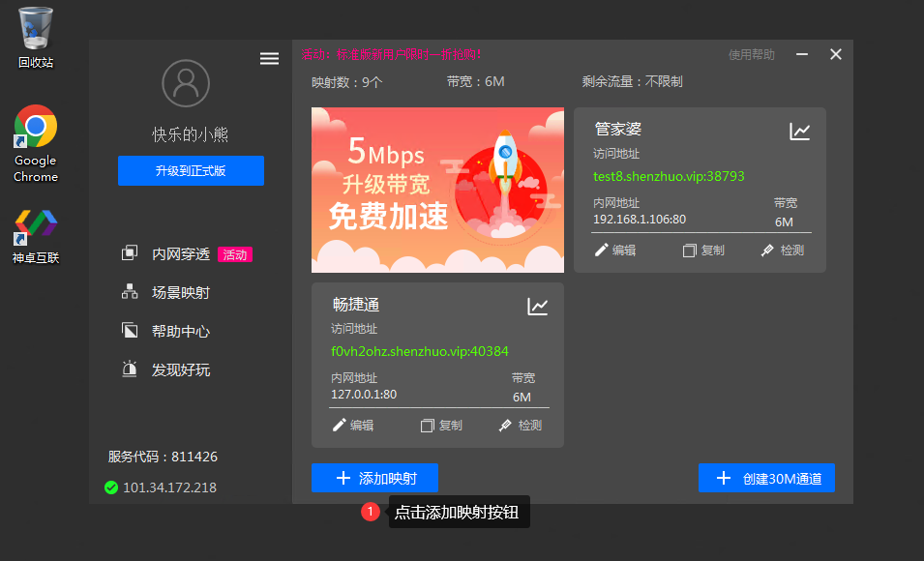Click f0vh2ohz.shenzhuo.vip:40384 access address
This screenshot has height=561, width=924.
pyautogui.click(x=420, y=351)
